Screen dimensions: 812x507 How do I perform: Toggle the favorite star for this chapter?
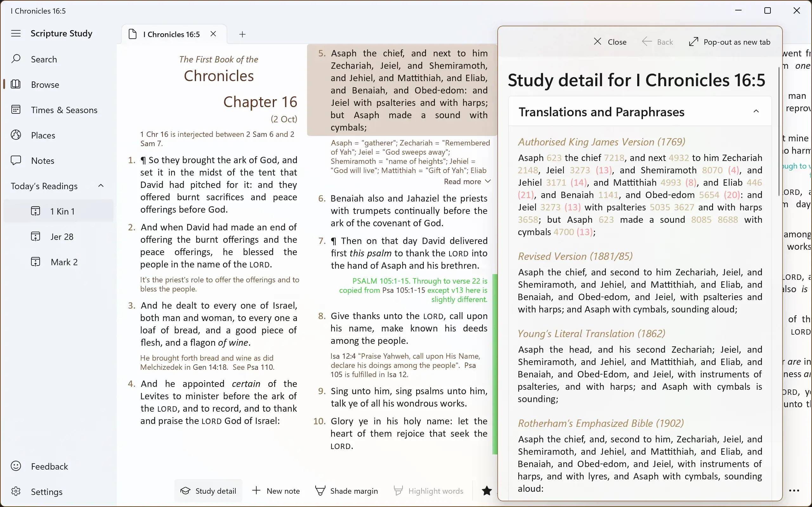(487, 491)
